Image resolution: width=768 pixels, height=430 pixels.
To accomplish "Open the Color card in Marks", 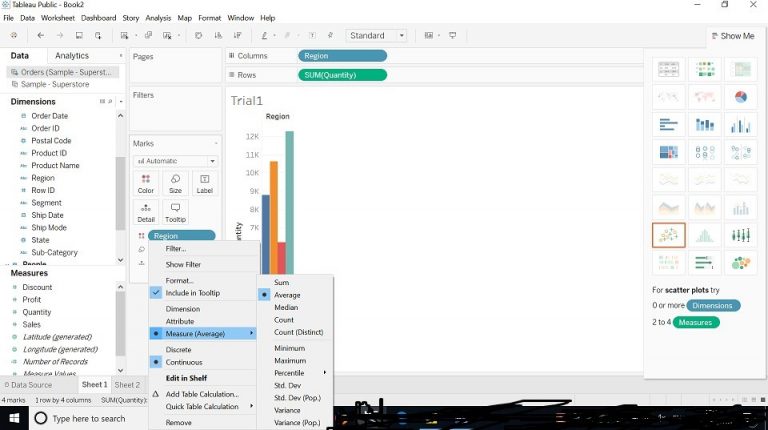I will (145, 184).
